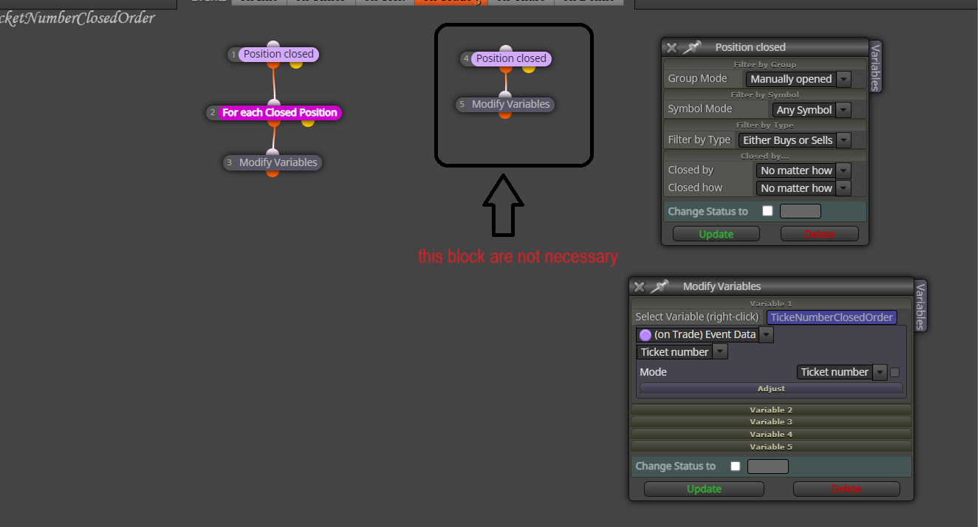Click Delete in Modify Variables panel
This screenshot has height=527, width=980.
tap(846, 489)
